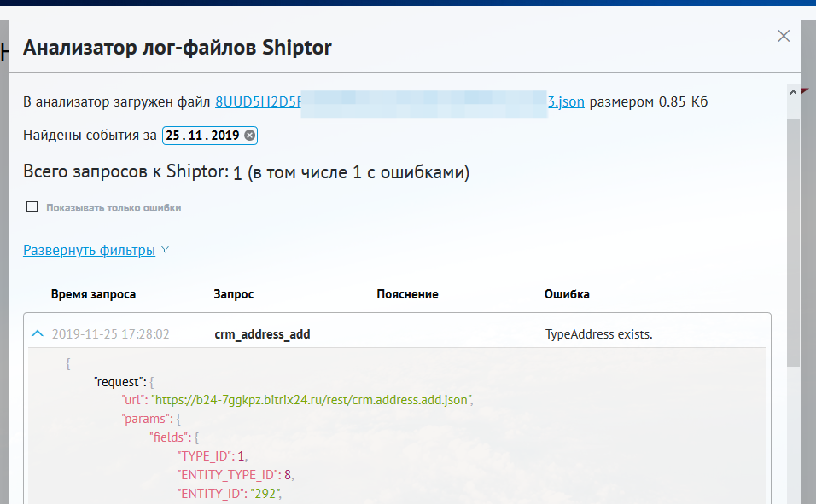This screenshot has height=504, width=816.
Task: Click the "ENTITY_TYPE_ID" JSON key
Action: 227,474
